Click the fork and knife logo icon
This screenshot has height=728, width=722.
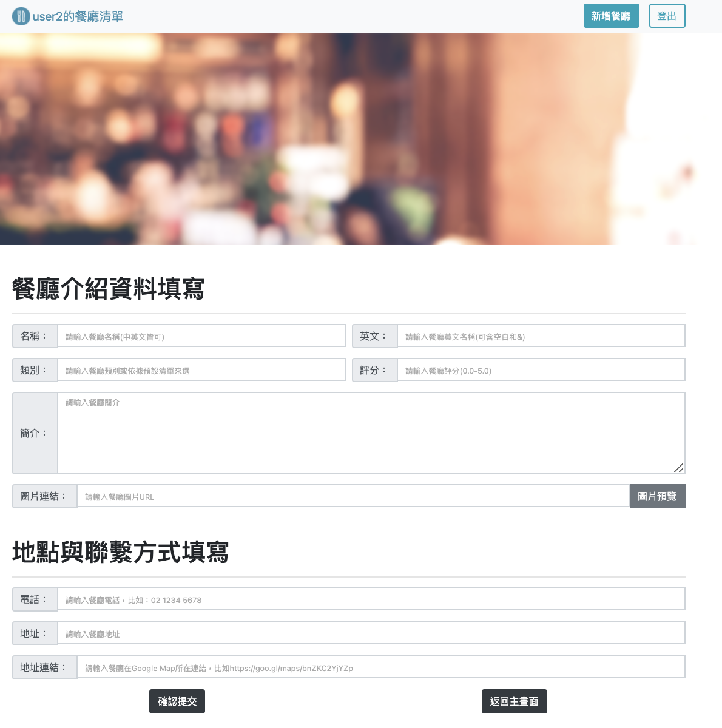click(22, 16)
